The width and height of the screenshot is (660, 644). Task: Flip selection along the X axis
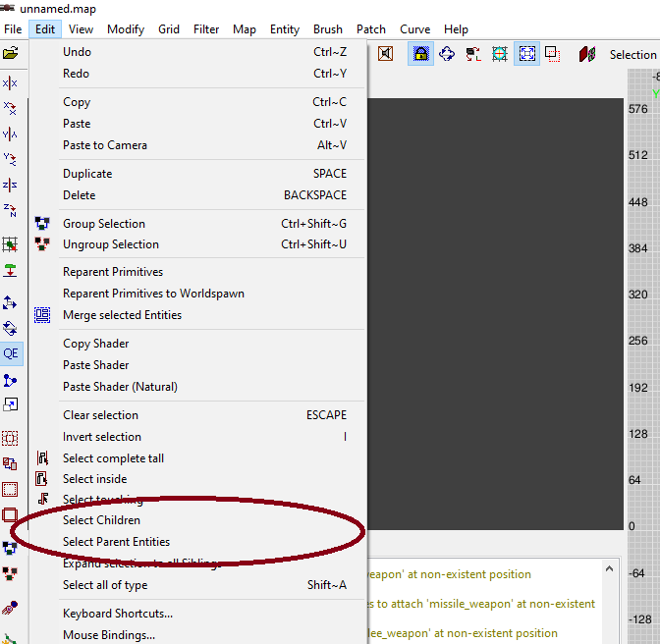pos(10,83)
